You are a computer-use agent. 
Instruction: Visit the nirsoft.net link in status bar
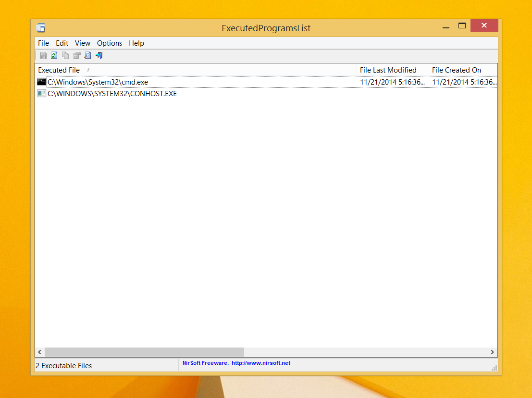(x=261, y=363)
